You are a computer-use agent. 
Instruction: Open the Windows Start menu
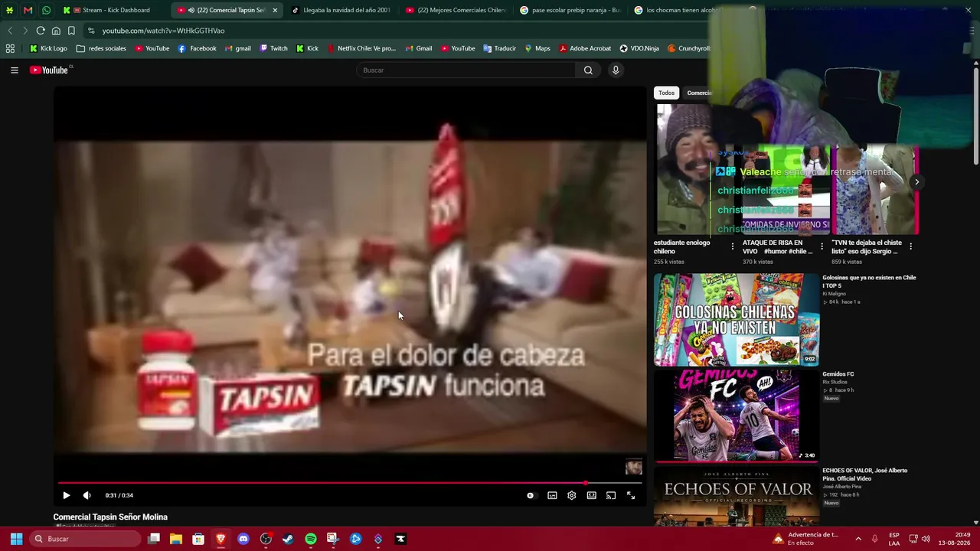tap(16, 539)
